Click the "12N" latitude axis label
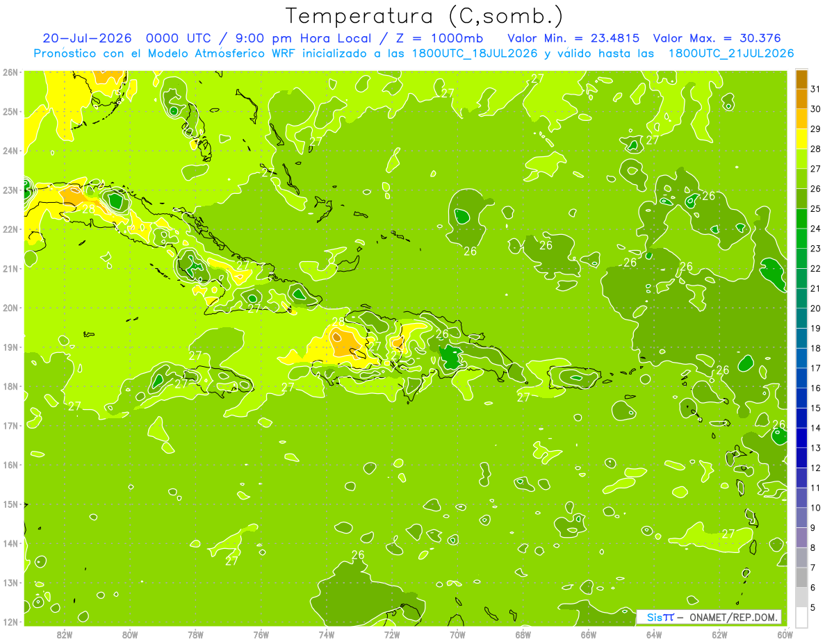Viewport: 834px width, 644px height. click(x=10, y=622)
